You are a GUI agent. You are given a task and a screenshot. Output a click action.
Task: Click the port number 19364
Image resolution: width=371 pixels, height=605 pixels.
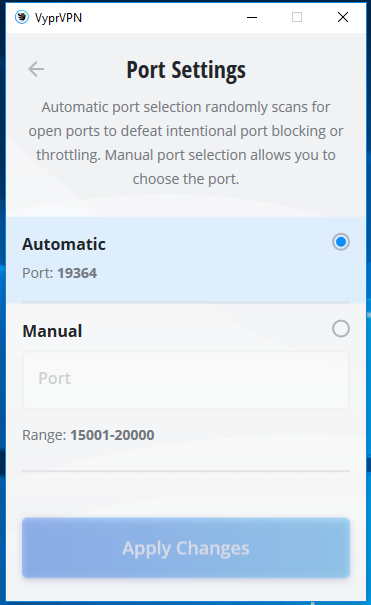[77, 273]
